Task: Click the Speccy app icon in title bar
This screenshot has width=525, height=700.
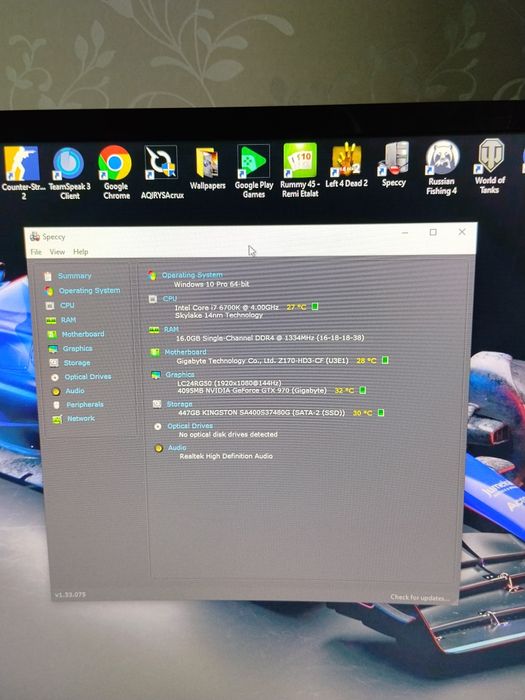Action: click(x=34, y=237)
